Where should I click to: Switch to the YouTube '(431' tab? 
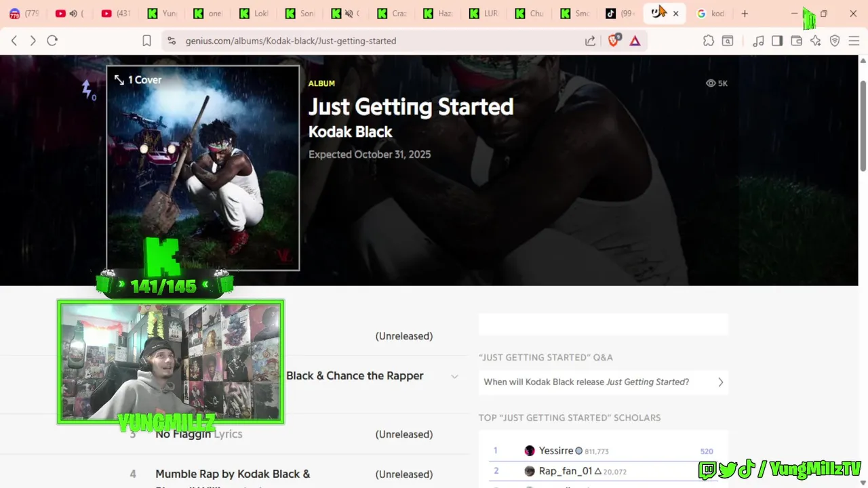(x=115, y=14)
